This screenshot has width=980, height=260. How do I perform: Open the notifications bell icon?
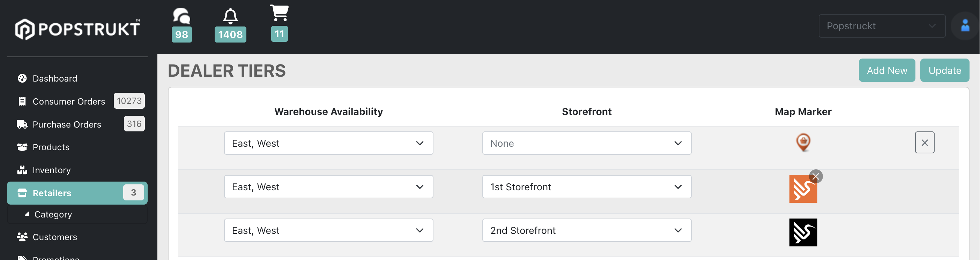coord(230,16)
